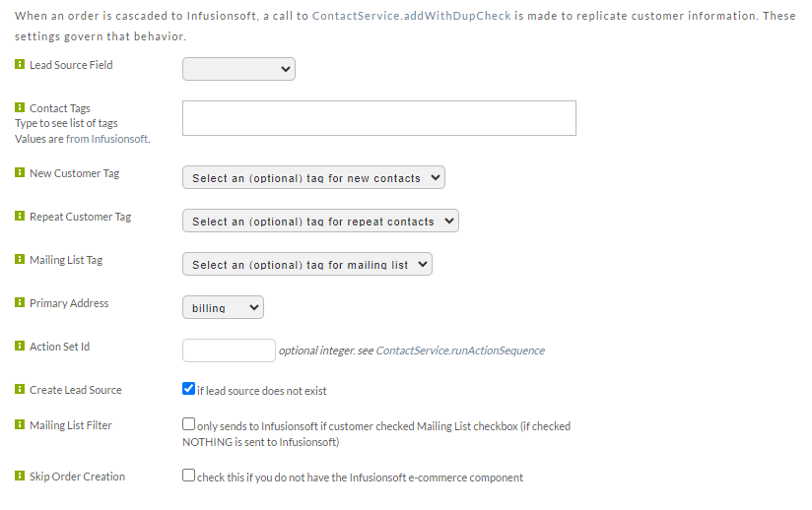This screenshot has width=812, height=510.
Task: Click info icon next to New Customer Tag
Action: coord(20,172)
